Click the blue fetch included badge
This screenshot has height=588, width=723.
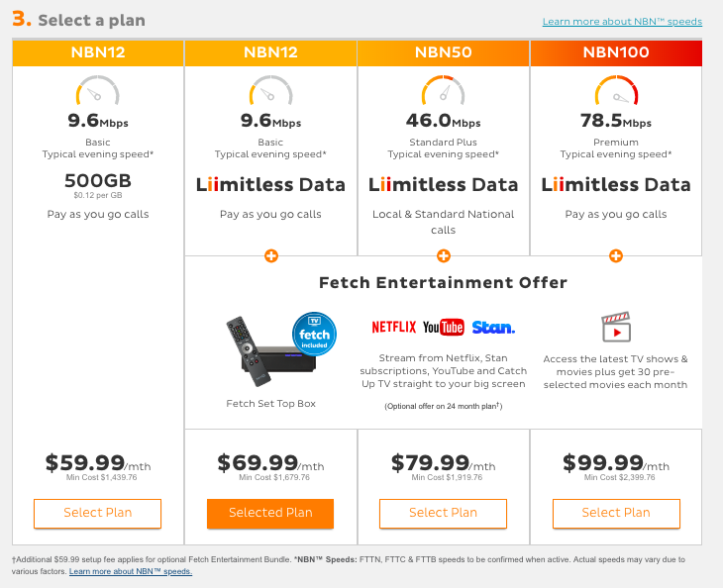point(314,334)
